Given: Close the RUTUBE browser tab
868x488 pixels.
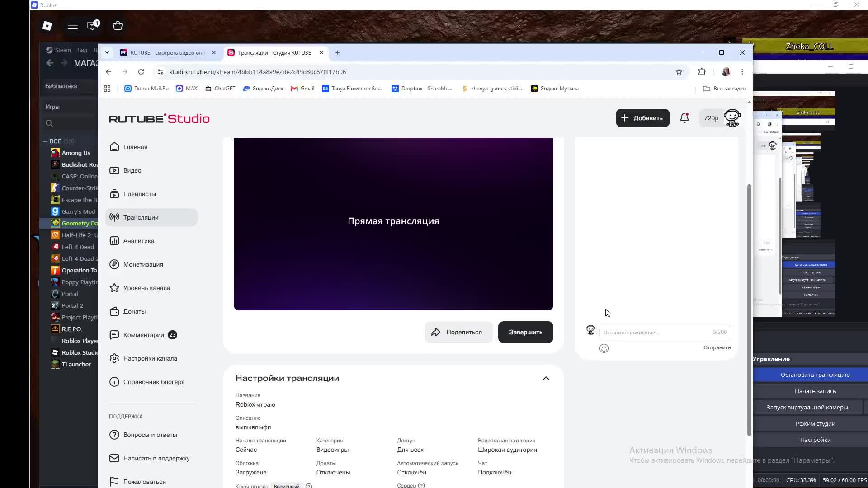Looking at the screenshot, I should (214, 53).
